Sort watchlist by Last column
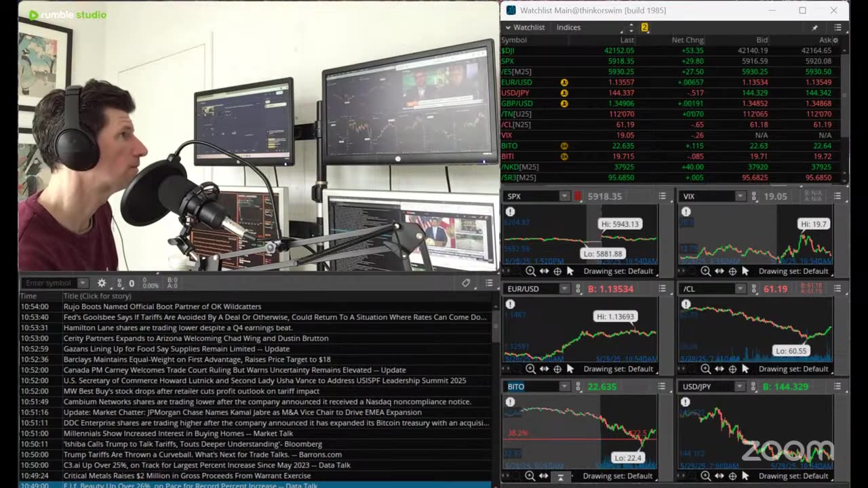 pos(627,40)
